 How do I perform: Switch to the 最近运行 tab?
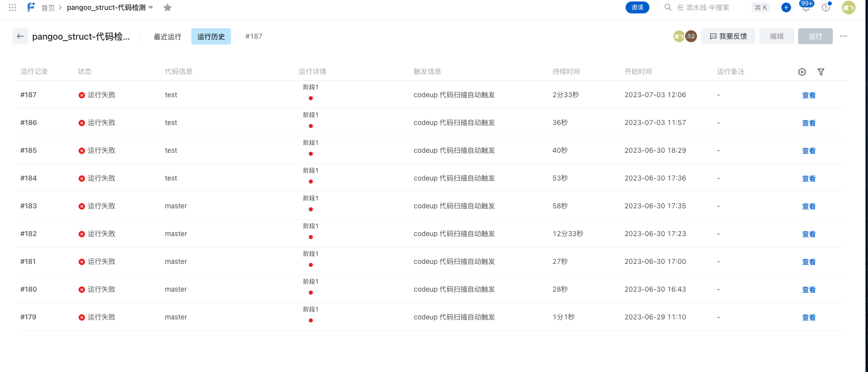168,37
